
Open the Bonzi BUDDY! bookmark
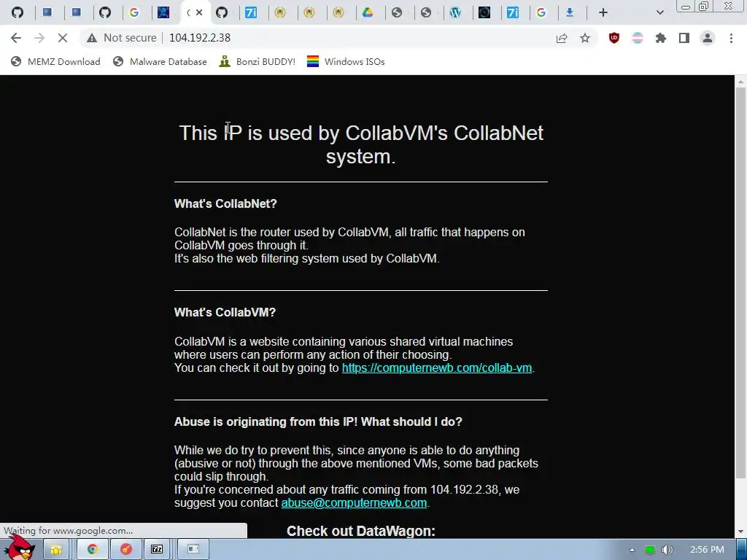click(258, 61)
